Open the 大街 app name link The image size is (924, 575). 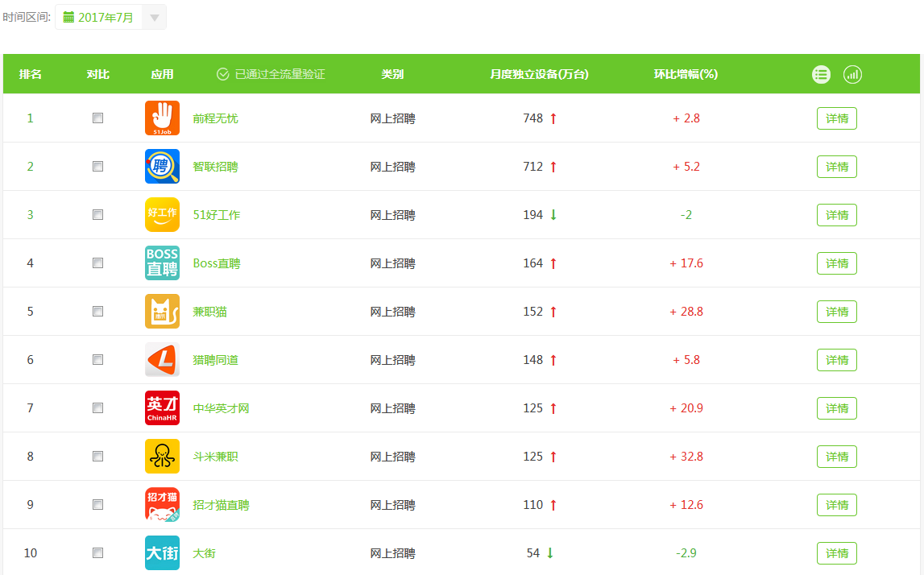coord(204,553)
